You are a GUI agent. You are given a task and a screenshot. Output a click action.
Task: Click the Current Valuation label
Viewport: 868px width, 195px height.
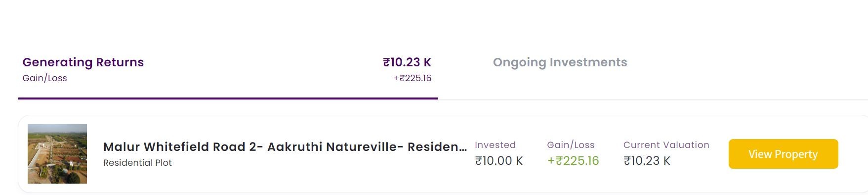point(666,145)
